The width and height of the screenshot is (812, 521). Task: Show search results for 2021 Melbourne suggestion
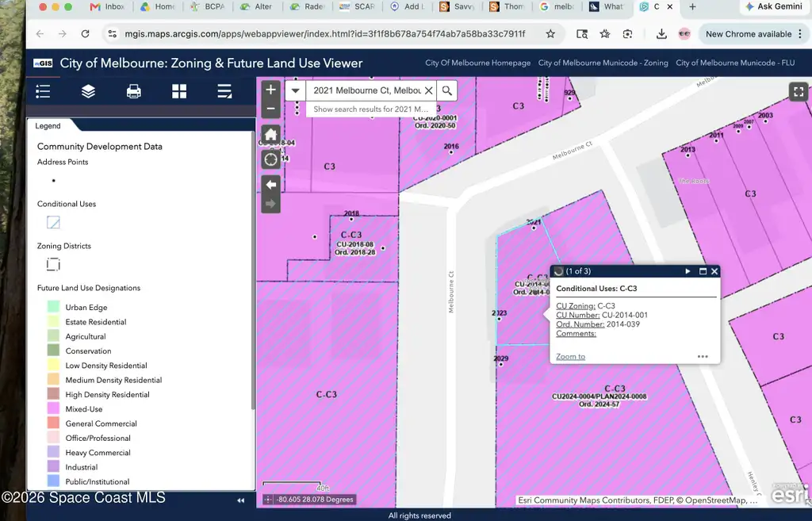(371, 109)
